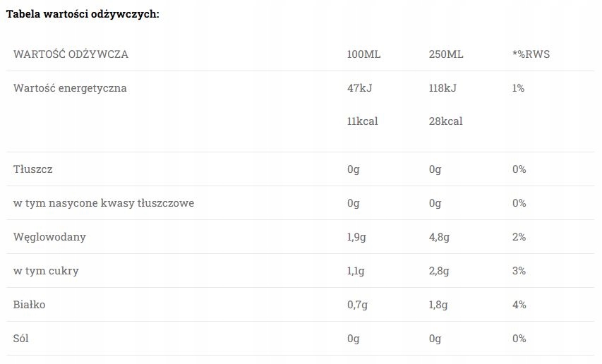Select the 2,8g sugars value
The image size is (602, 364).
438,271
